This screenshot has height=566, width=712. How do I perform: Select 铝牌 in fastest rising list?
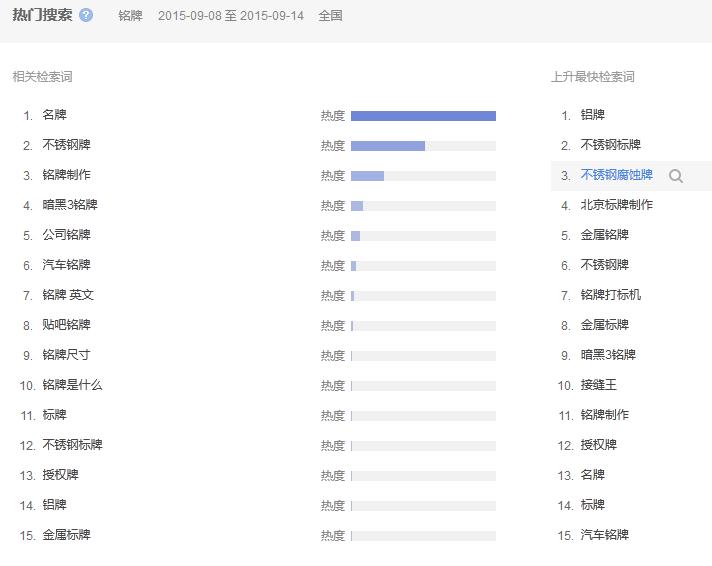click(x=593, y=115)
